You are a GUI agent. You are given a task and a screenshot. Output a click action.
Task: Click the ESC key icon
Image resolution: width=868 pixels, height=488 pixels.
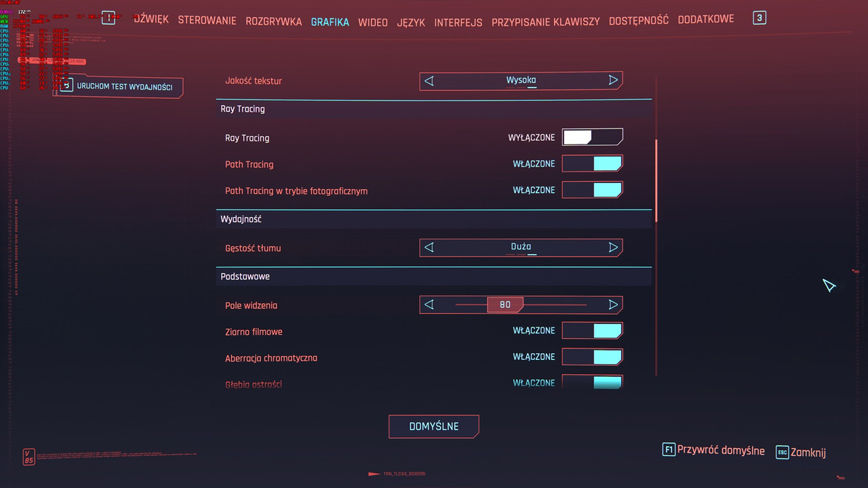pyautogui.click(x=783, y=452)
